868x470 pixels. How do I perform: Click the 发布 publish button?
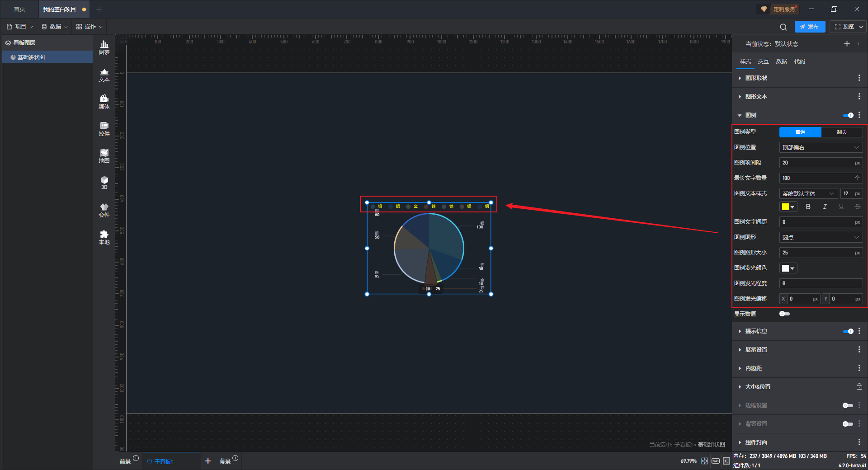tap(810, 27)
